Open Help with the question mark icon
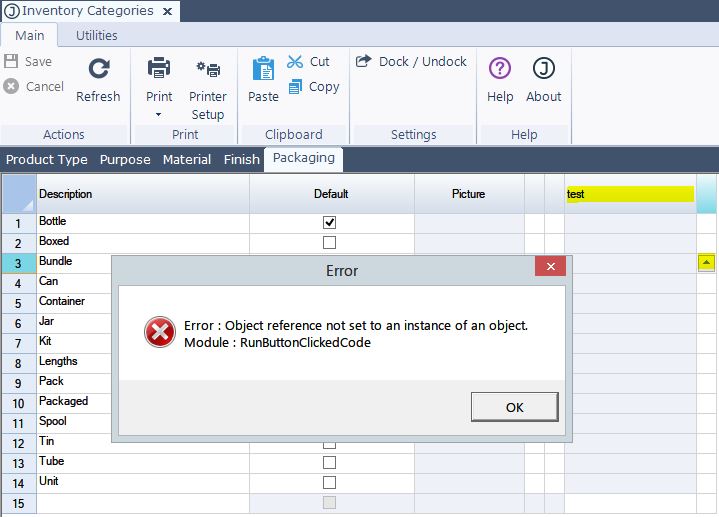719x517 pixels. click(500, 68)
